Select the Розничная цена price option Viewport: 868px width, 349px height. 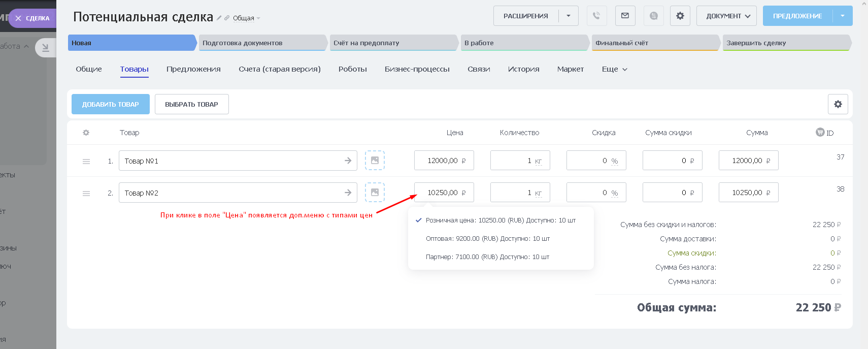click(500, 220)
